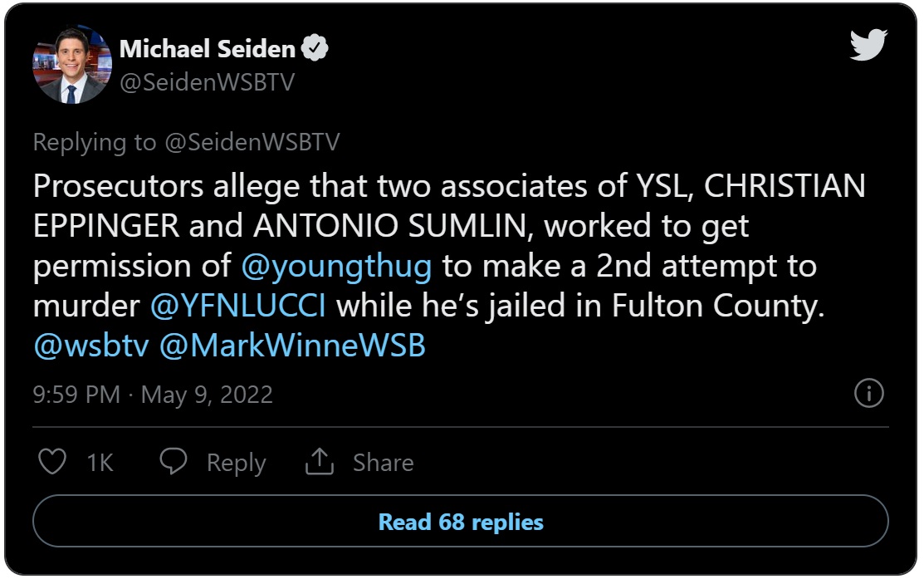Image resolution: width=924 pixels, height=584 pixels.
Task: Click the Read 68 replies button
Action: click(x=461, y=522)
